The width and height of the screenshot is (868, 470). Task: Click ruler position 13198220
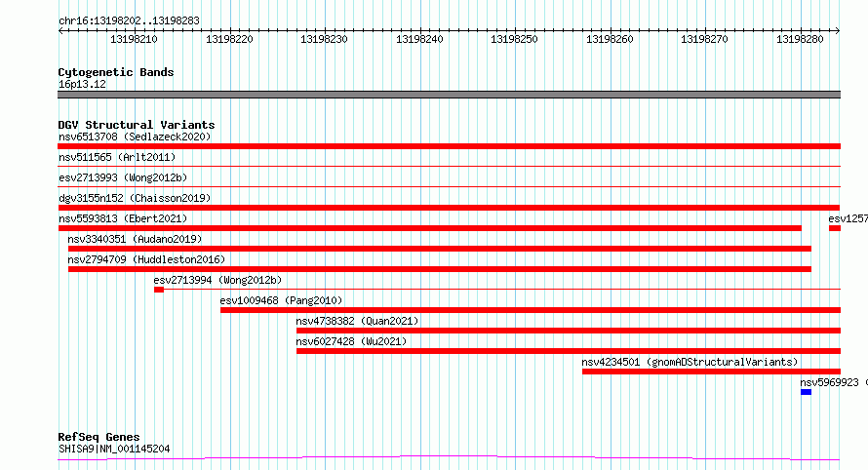coord(229,39)
